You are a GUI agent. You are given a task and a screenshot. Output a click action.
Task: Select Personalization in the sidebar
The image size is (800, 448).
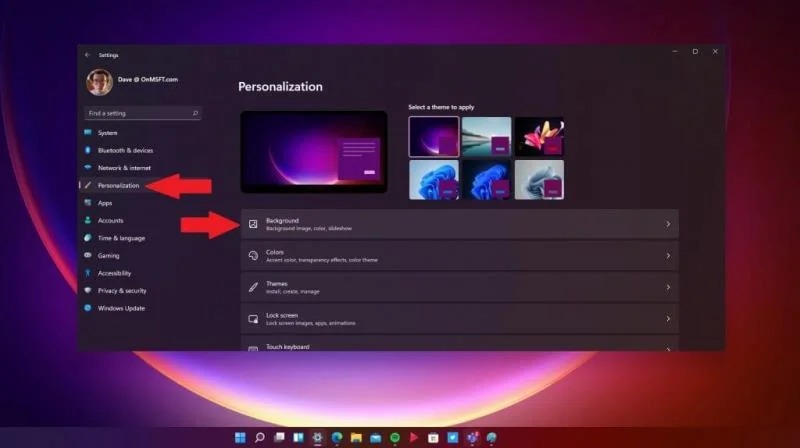tap(118, 186)
